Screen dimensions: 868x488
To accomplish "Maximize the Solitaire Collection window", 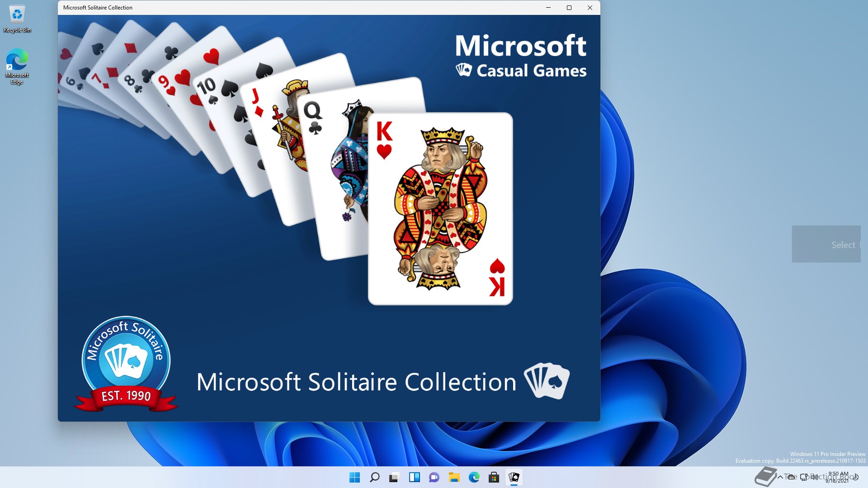I will point(569,8).
